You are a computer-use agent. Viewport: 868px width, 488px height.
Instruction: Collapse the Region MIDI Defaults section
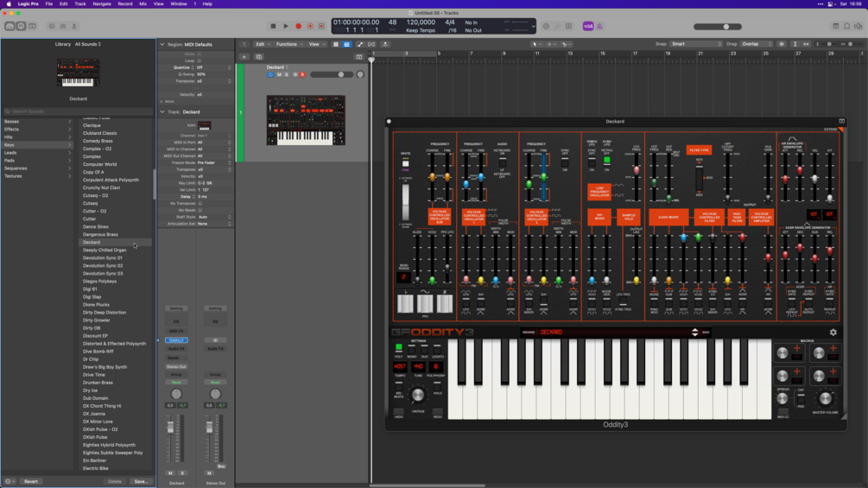coord(162,44)
